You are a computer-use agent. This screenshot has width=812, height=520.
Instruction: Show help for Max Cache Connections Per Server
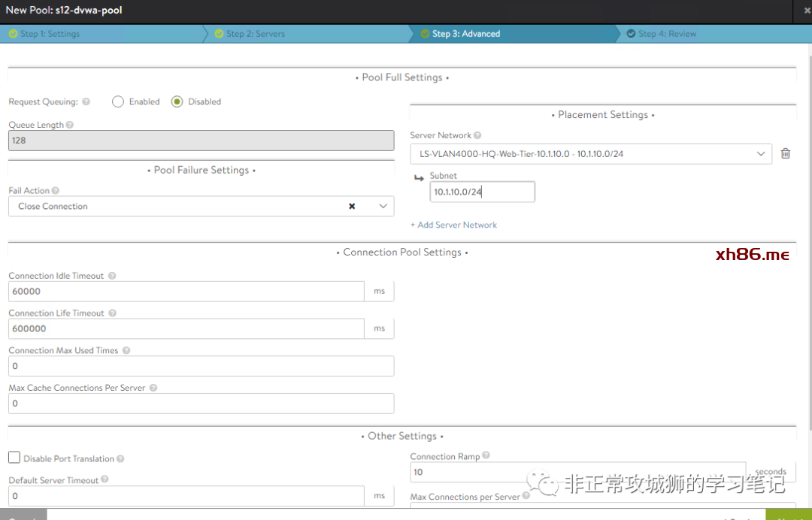(153, 388)
